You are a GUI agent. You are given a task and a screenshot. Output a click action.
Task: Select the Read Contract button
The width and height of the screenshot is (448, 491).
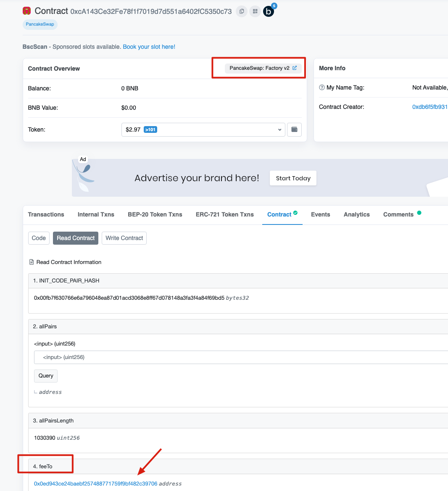click(76, 238)
